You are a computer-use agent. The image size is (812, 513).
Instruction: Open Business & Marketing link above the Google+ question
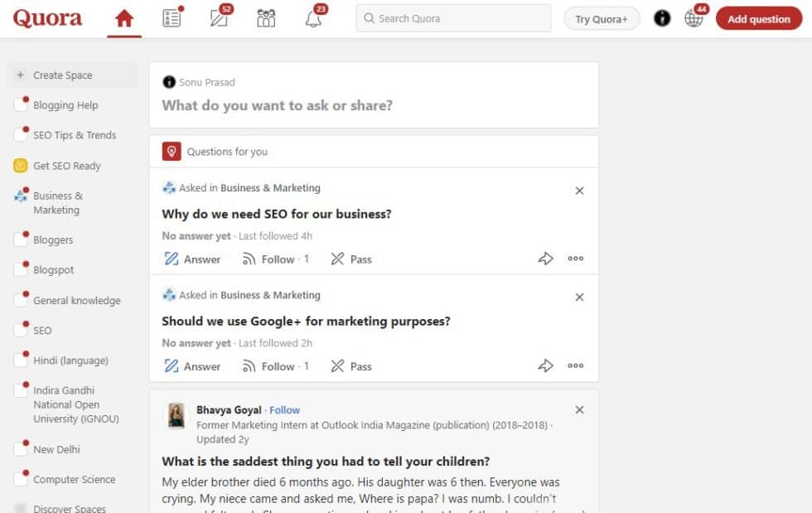(270, 295)
